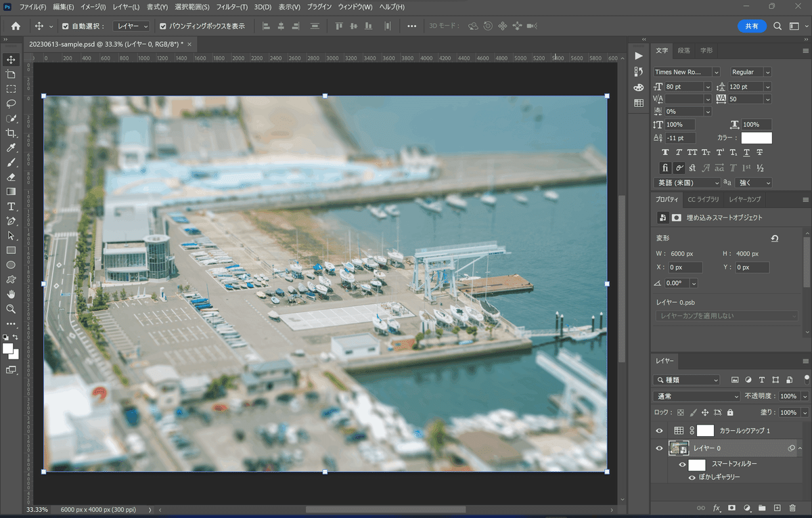Open the レイヤー auto-select target dropdown
Screen dimensions: 812x518
point(131,26)
